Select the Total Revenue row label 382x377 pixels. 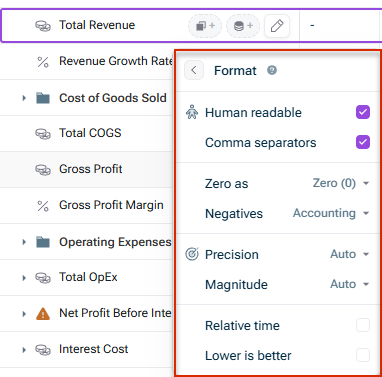click(x=97, y=25)
